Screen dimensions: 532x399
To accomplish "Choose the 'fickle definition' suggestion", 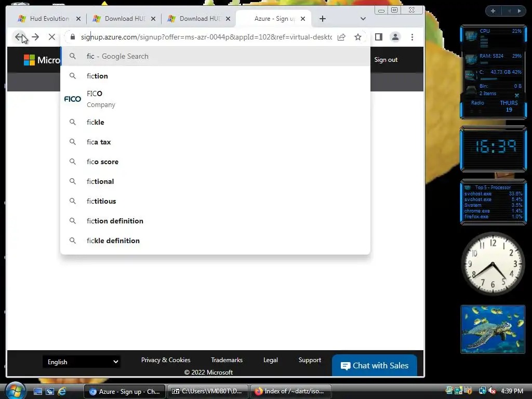I will coord(215,241).
